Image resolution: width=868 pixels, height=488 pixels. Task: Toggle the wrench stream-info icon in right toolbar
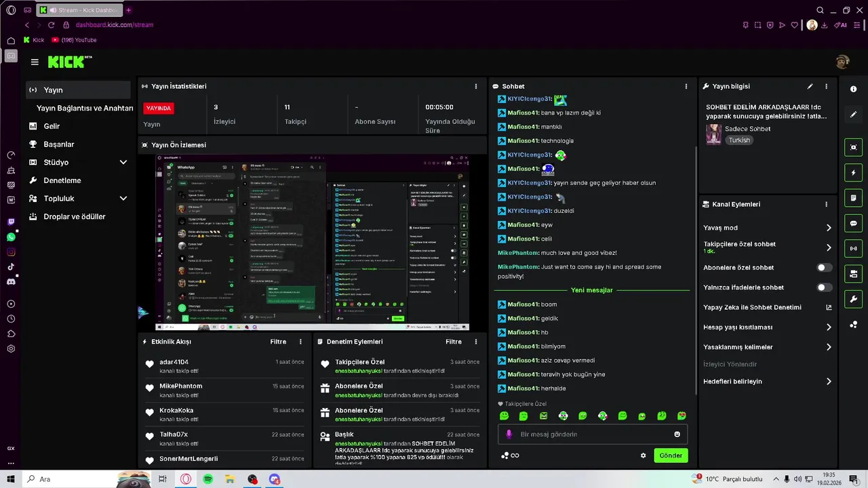coord(853,299)
